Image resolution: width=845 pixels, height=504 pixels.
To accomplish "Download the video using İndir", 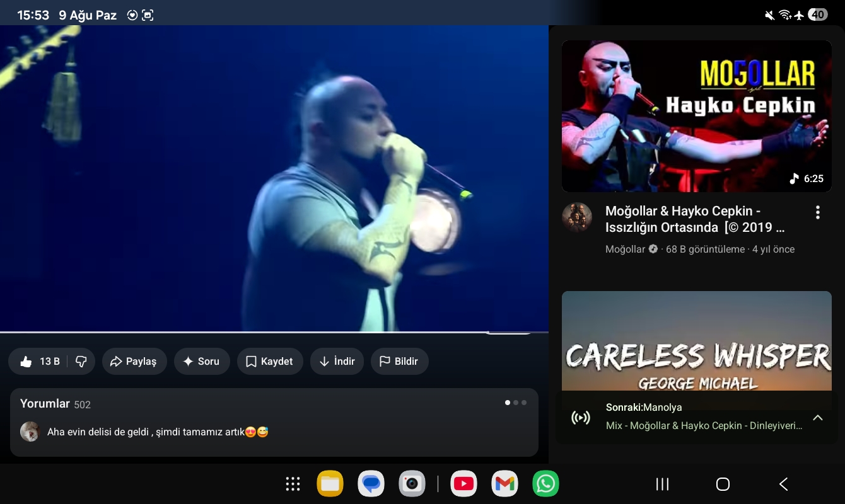I will [337, 362].
